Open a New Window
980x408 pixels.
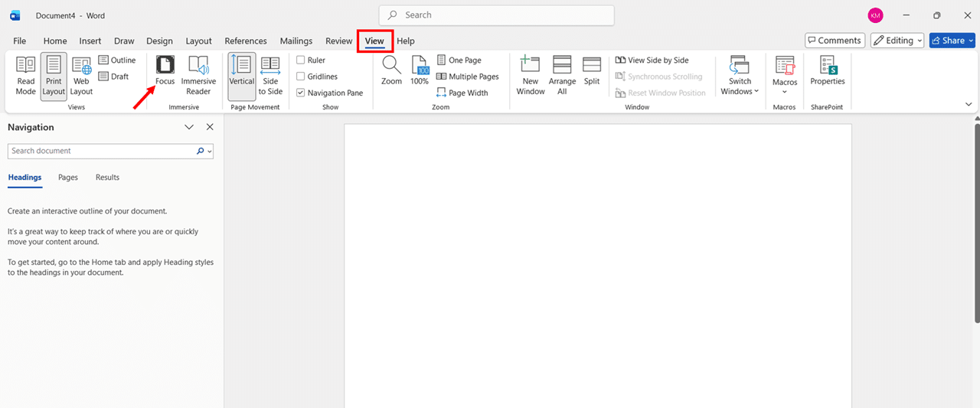(531, 76)
